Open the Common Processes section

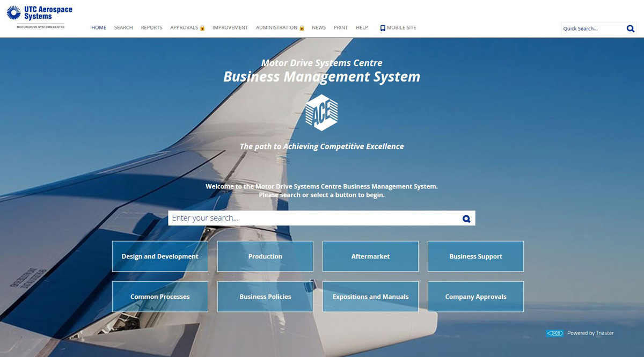160,296
